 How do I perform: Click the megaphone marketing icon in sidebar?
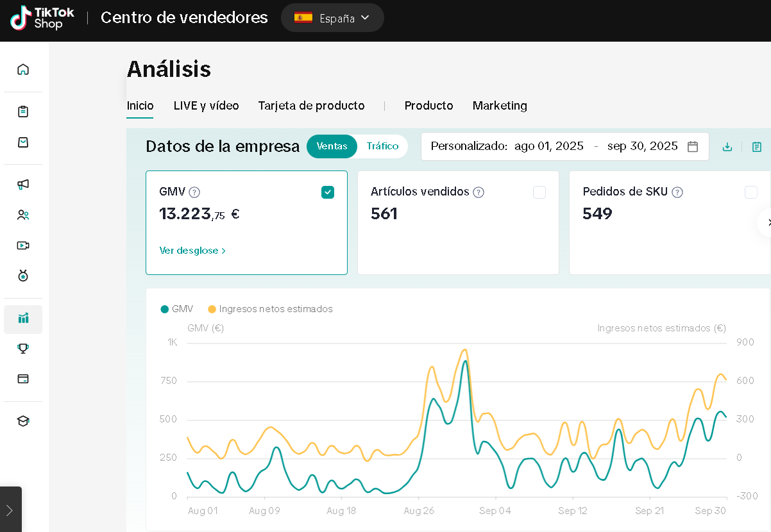coord(23,185)
